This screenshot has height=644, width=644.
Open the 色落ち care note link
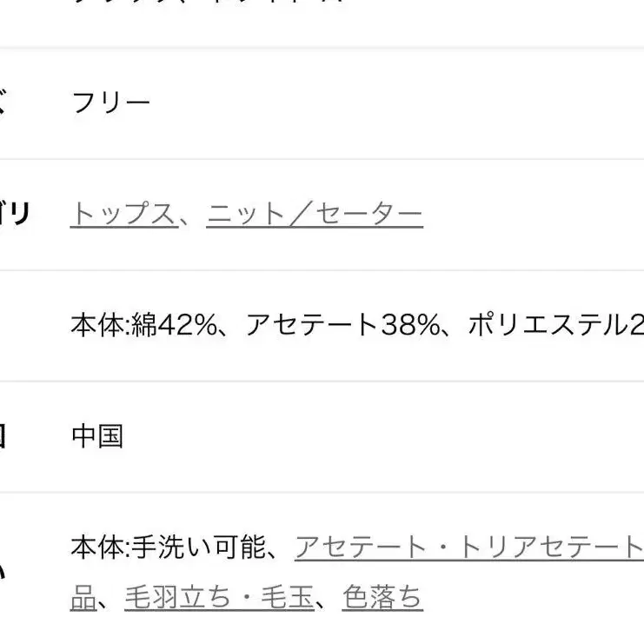(x=382, y=597)
